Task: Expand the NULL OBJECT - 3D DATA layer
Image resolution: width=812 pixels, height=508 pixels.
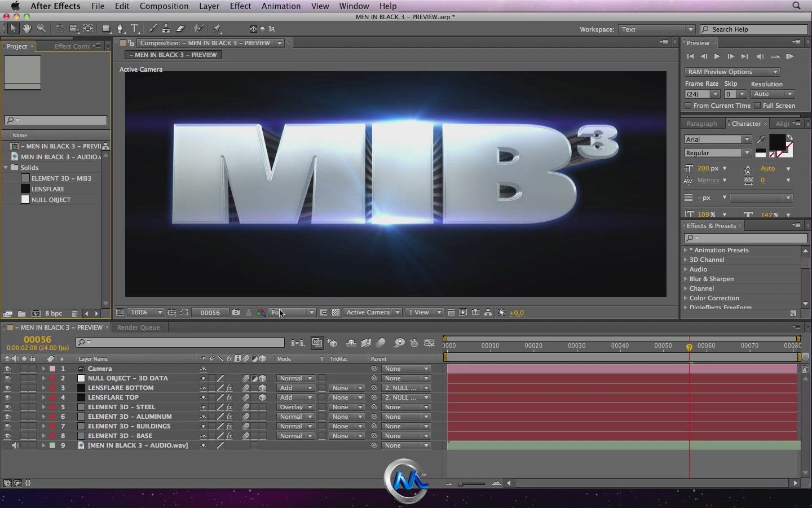Action: (43, 378)
